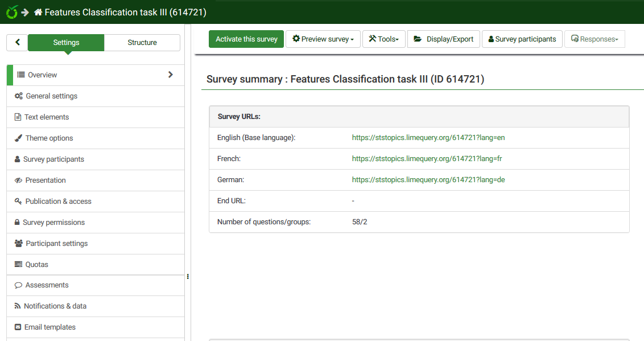Viewport: 644px width, 341px height.
Task: Select the Settings tab
Action: 66,43
